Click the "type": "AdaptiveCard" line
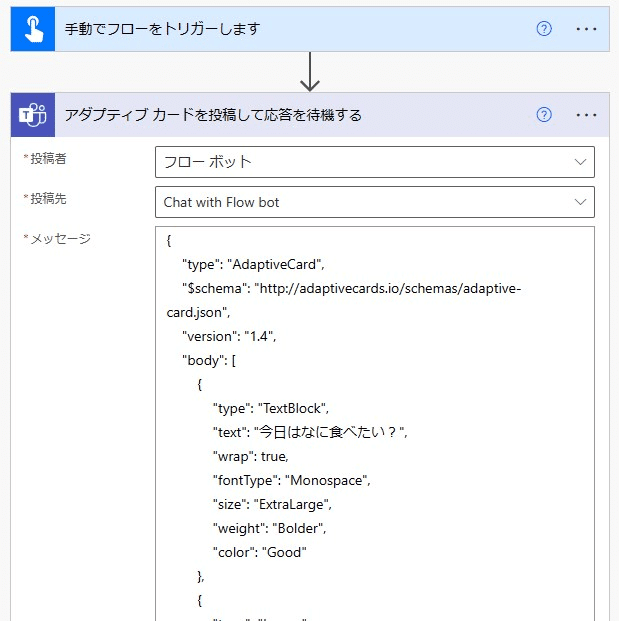The width and height of the screenshot is (619, 621). (x=253, y=264)
